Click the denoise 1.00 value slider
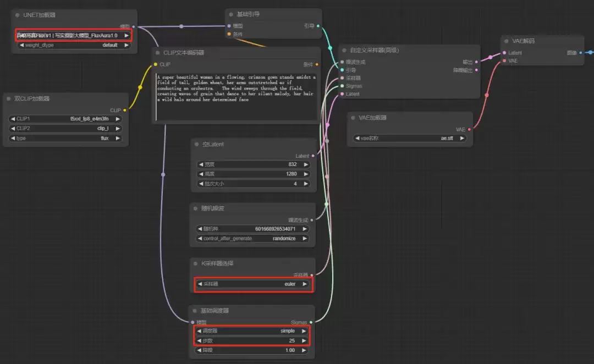Screen dimensions: 594x364 (x=252, y=350)
